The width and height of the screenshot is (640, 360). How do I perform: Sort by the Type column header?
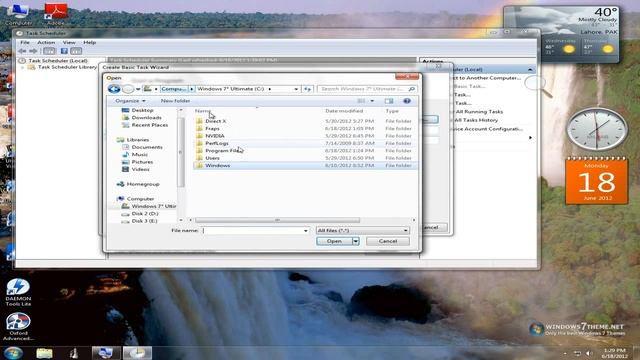[392, 111]
